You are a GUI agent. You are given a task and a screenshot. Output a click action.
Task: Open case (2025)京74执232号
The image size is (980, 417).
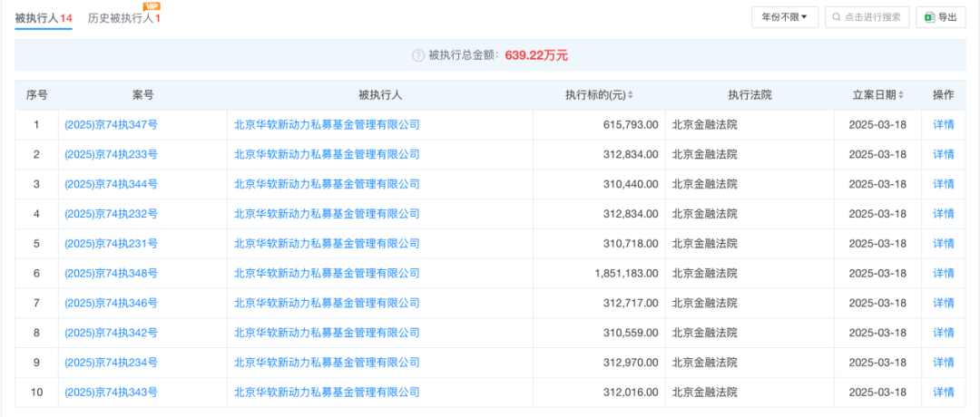click(112, 214)
